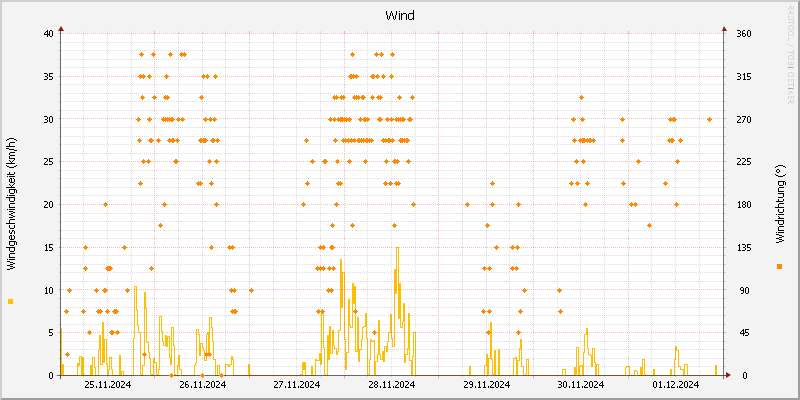Click the yellow wind speed legend square

11,302
